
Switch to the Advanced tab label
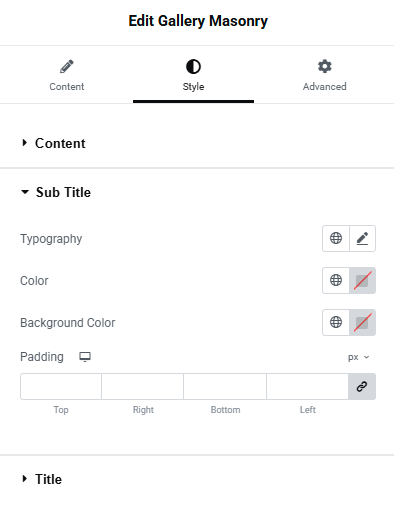click(324, 87)
